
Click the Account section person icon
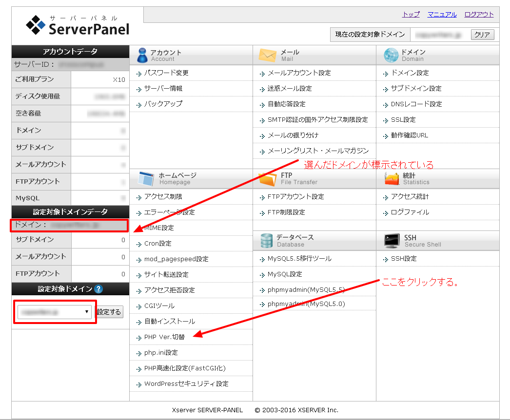click(x=142, y=55)
